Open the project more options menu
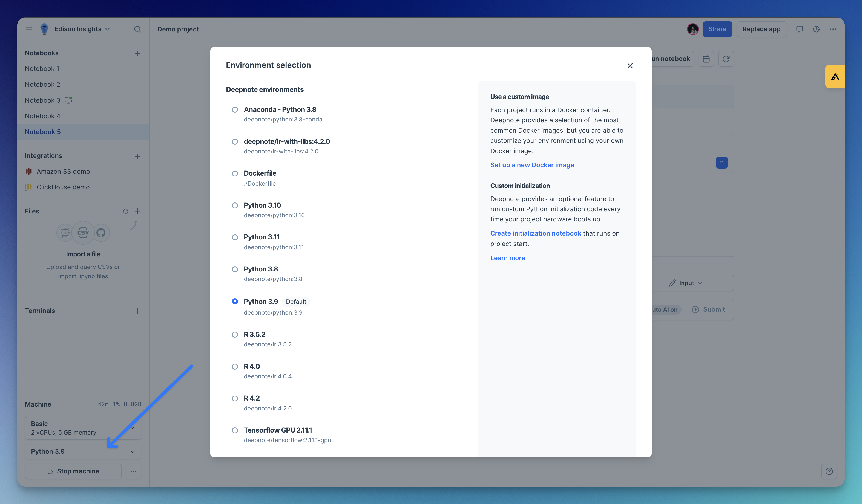862x504 pixels. tap(833, 29)
